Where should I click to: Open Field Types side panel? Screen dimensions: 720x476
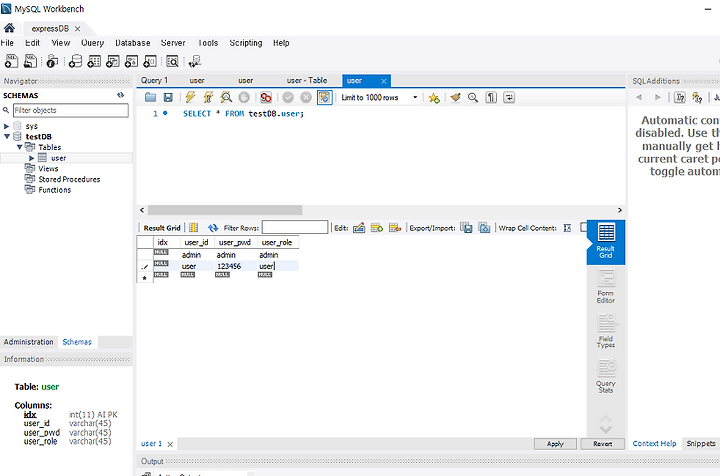point(606,331)
